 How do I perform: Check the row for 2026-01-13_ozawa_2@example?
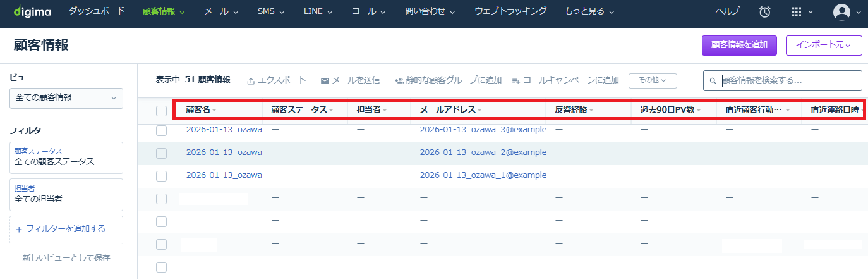click(161, 153)
